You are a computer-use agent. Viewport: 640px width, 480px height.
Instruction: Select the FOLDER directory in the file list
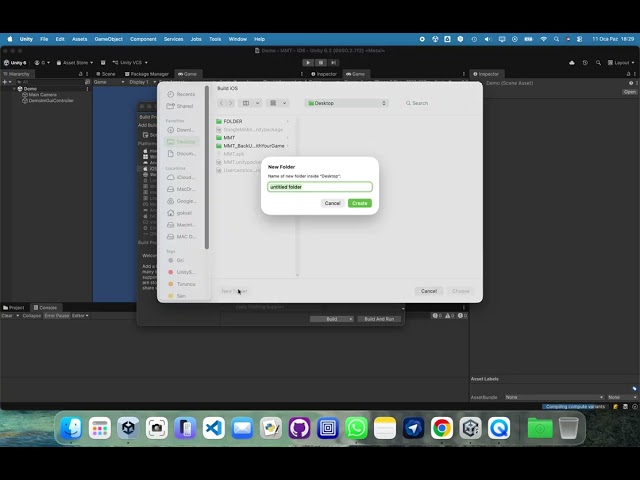click(x=253, y=121)
